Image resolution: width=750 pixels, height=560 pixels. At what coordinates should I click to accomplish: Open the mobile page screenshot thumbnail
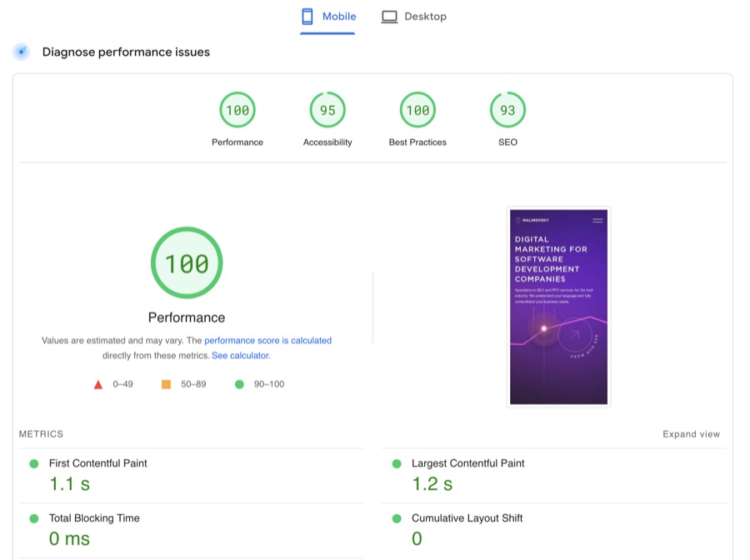558,307
